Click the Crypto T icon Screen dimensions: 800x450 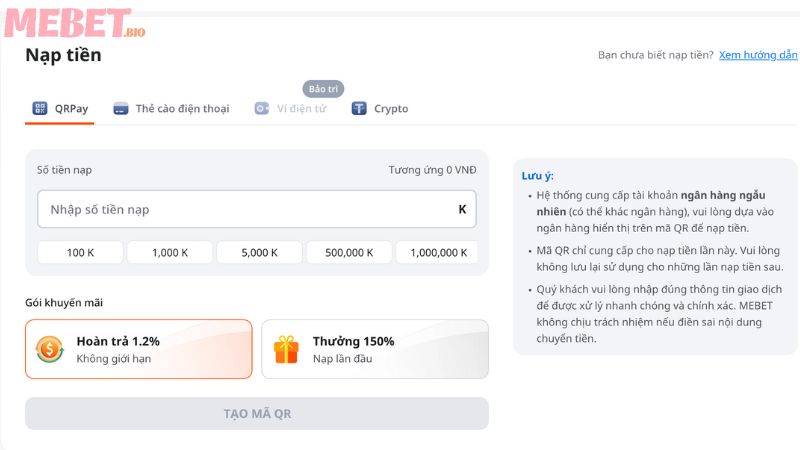[x=359, y=109]
